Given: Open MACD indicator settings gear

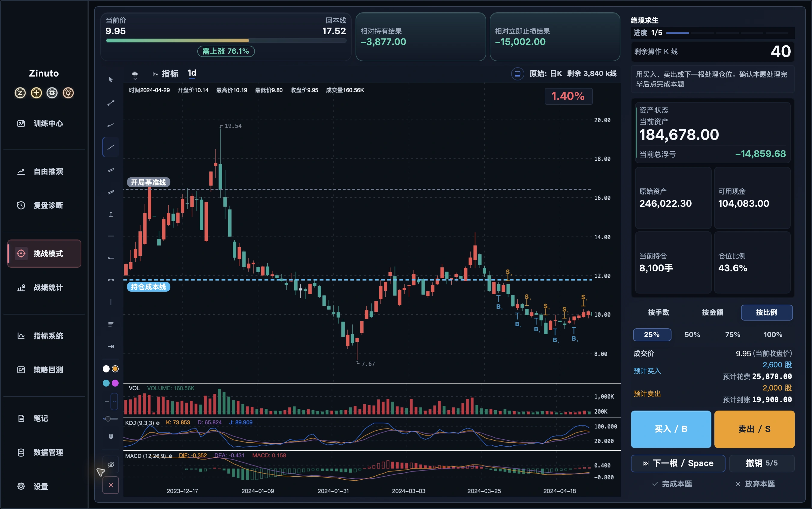Looking at the screenshot, I should coord(170,456).
